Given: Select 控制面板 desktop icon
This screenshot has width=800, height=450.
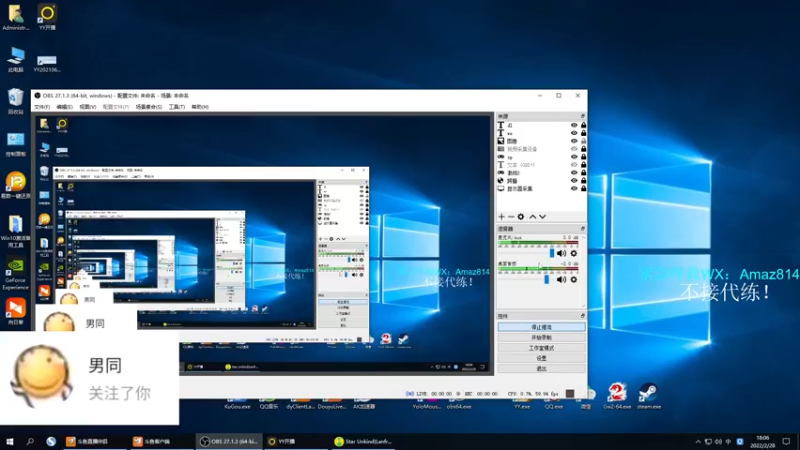Looking at the screenshot, I should coord(15,144).
